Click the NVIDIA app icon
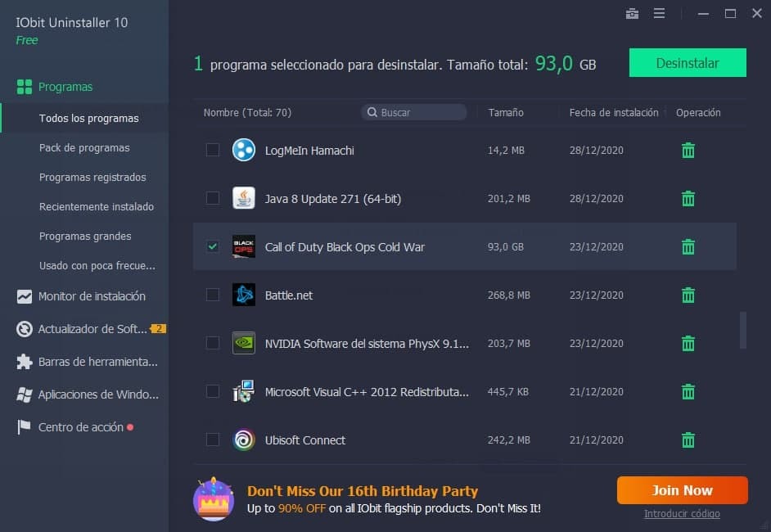The height and width of the screenshot is (532, 771). pos(243,343)
